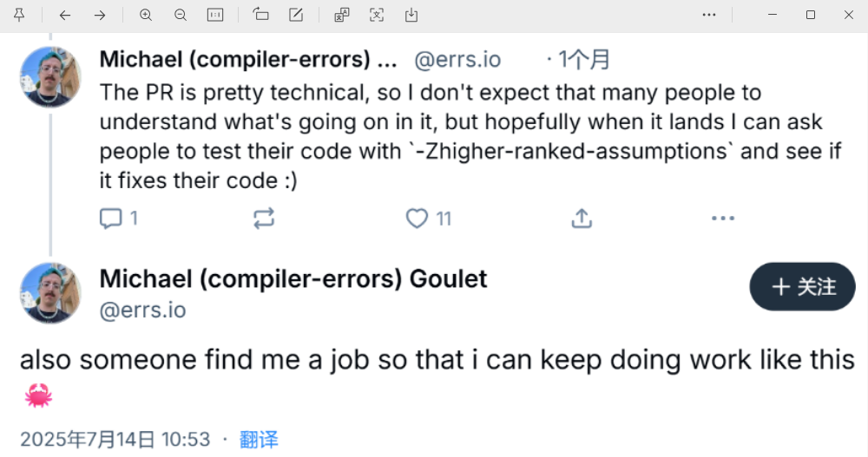
Task: Translate the image text in the toolbar
Action: (341, 15)
